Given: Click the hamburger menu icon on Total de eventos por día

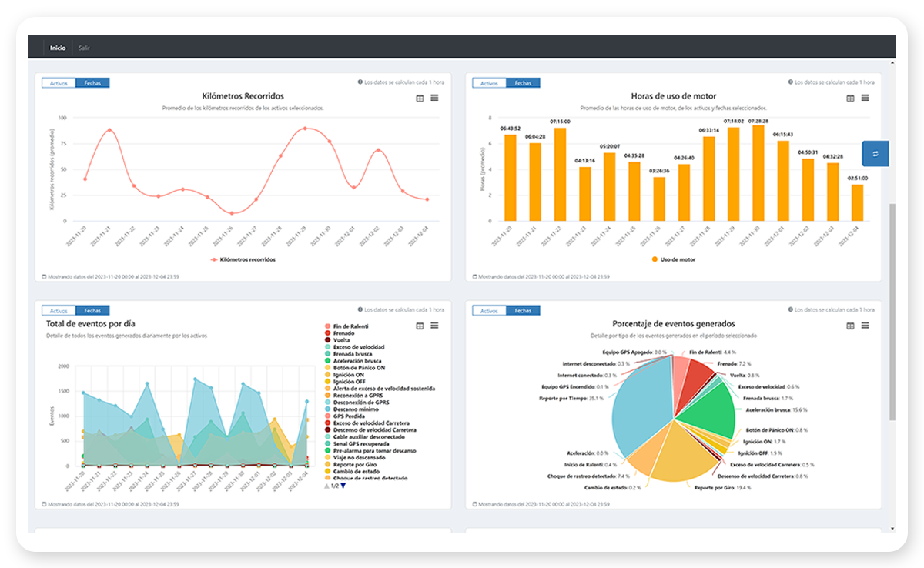Looking at the screenshot, I should tap(435, 325).
